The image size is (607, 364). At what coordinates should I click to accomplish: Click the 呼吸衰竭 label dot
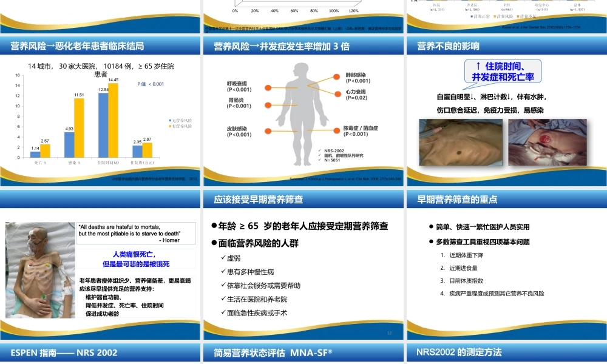pyautogui.click(x=268, y=87)
